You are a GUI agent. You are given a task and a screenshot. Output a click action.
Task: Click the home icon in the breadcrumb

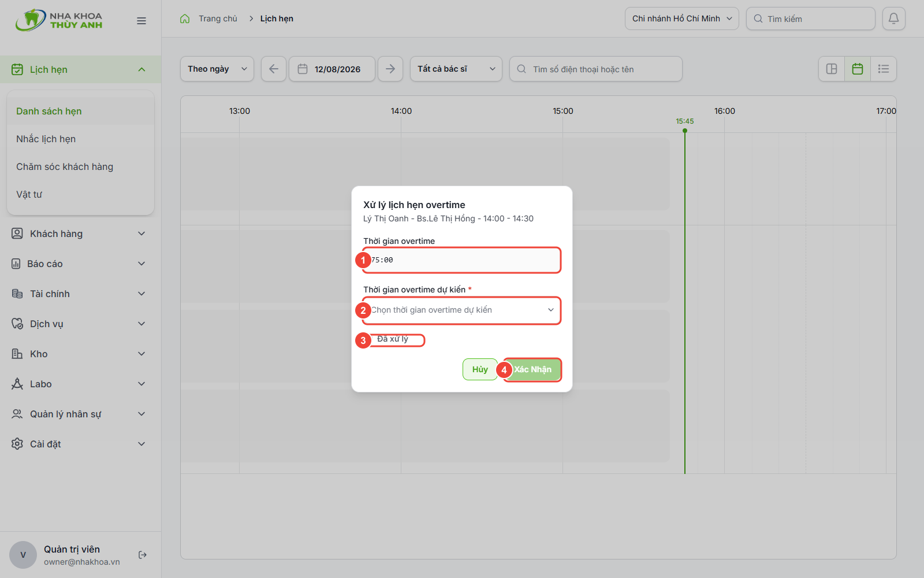click(185, 18)
